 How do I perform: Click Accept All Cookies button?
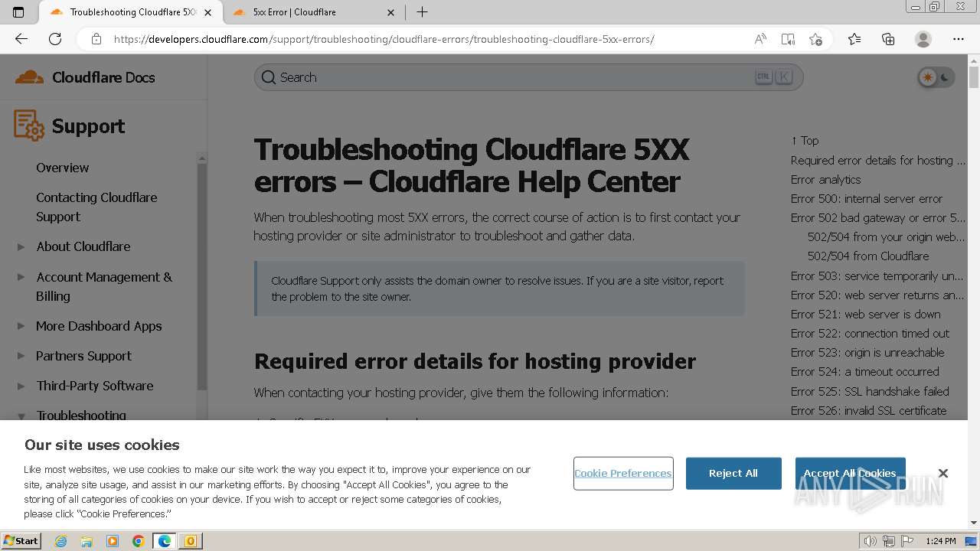click(x=850, y=473)
